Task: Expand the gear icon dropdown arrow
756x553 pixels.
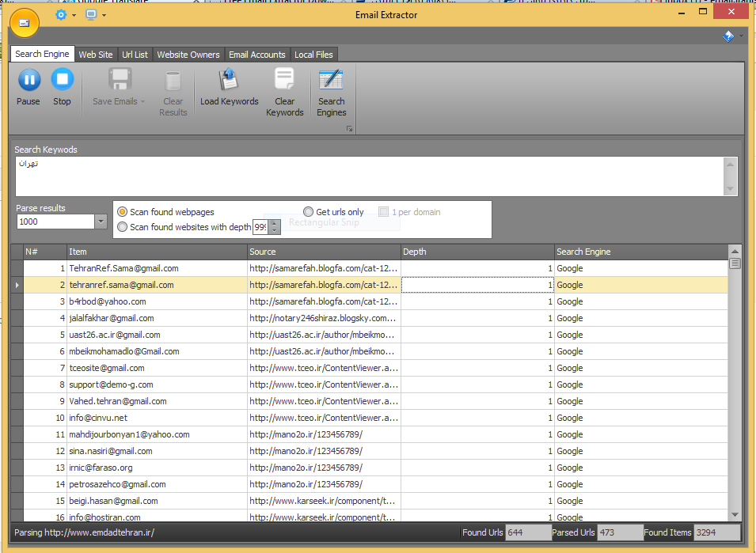Action: click(x=74, y=15)
